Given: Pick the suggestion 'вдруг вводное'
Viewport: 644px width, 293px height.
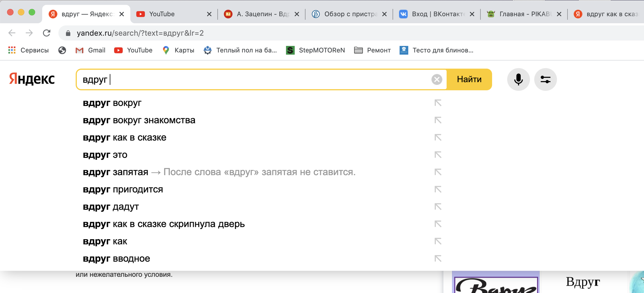Looking at the screenshot, I should pyautogui.click(x=116, y=259).
